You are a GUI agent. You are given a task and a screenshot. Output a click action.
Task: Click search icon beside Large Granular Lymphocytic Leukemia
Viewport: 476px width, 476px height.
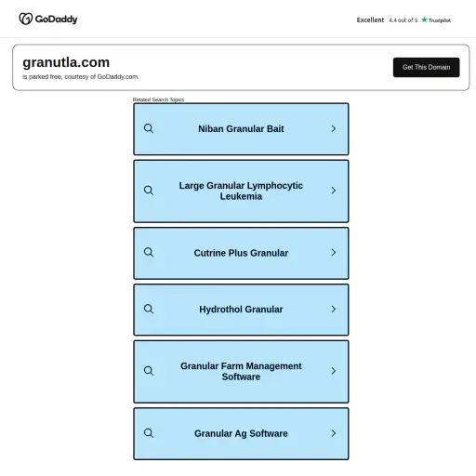(x=149, y=191)
